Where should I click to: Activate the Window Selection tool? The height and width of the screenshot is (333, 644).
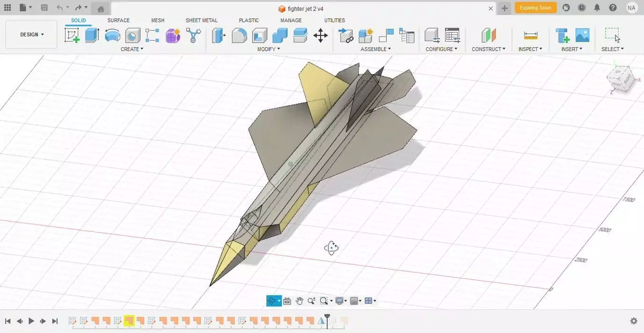point(612,36)
